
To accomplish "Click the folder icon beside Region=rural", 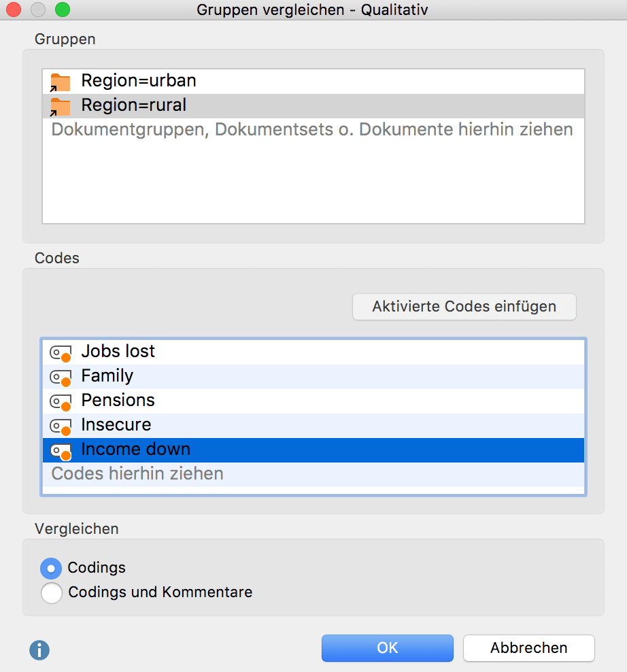I will point(61,107).
